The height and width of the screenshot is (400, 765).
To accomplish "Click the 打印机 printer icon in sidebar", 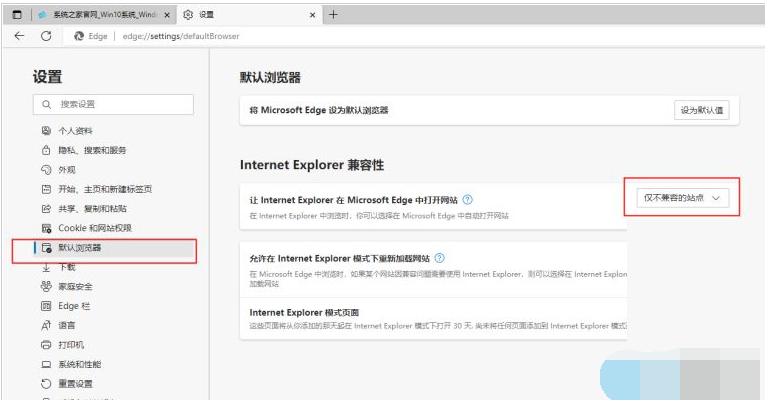I will 46,345.
